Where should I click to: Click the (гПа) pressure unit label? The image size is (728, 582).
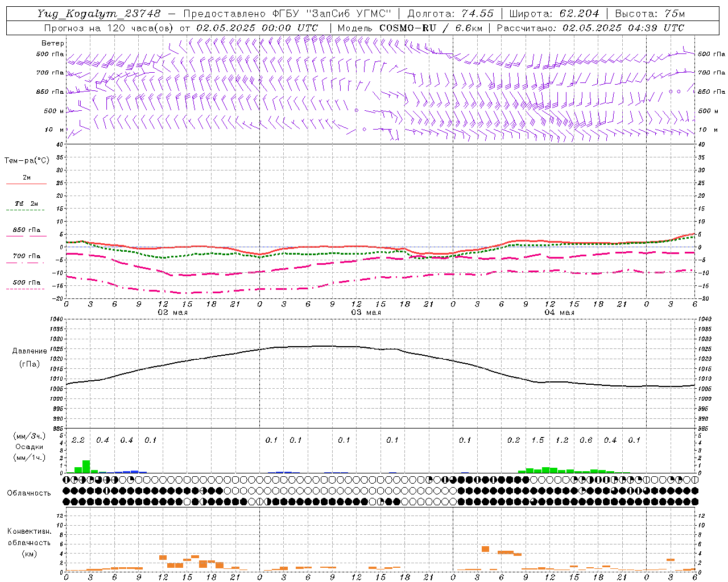[30, 364]
